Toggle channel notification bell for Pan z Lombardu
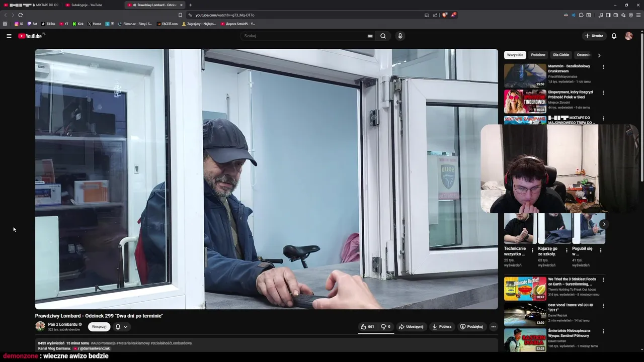 (121, 327)
